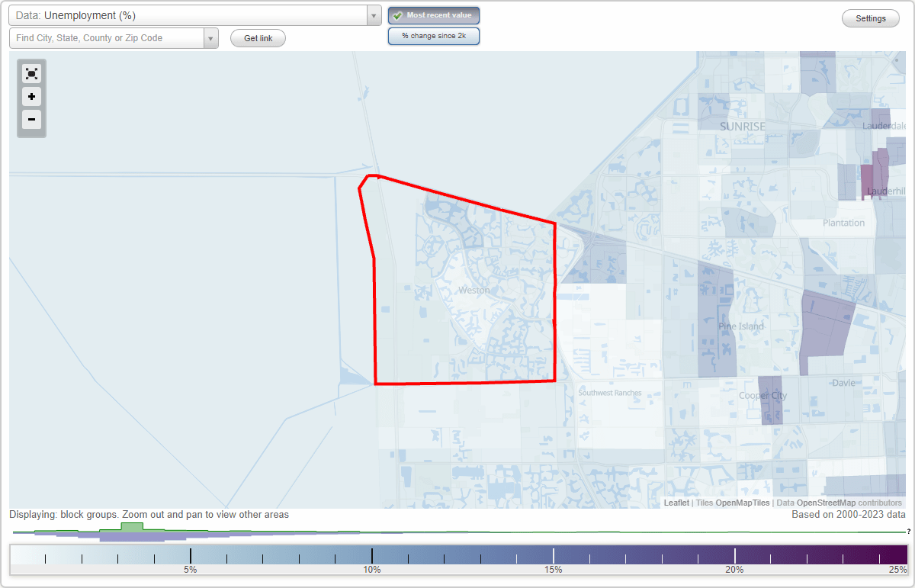Image resolution: width=915 pixels, height=588 pixels.
Task: Click the green checkmark on Most recent value
Action: (397, 14)
